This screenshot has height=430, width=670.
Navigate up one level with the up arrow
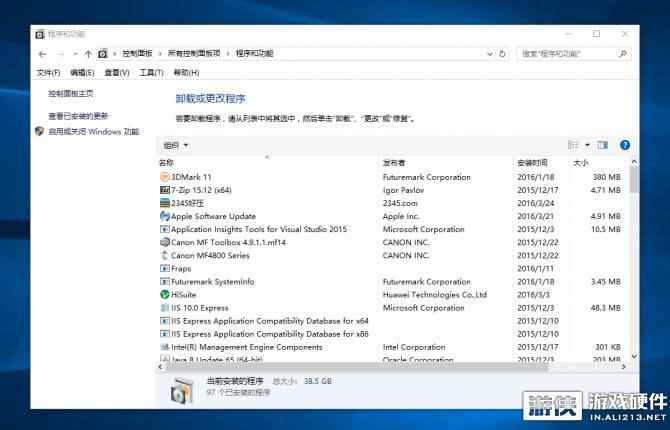[x=88, y=54]
